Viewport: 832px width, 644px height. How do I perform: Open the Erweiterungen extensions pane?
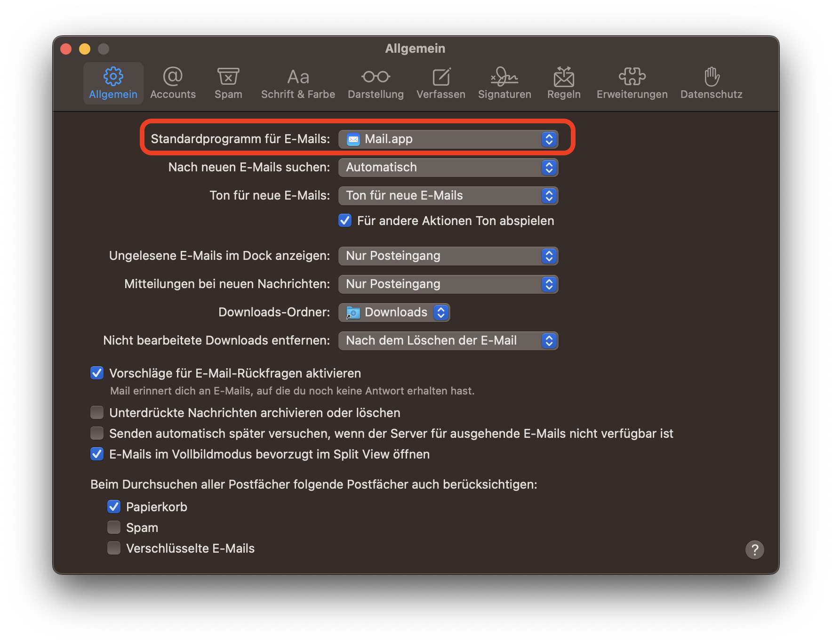(632, 83)
